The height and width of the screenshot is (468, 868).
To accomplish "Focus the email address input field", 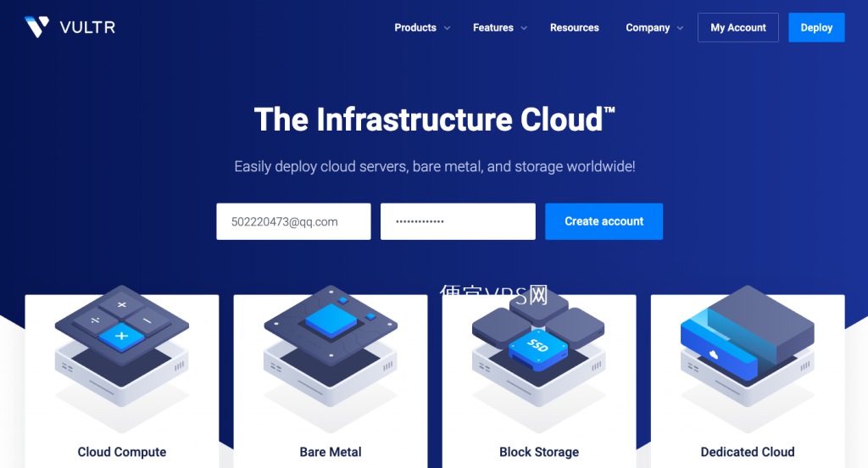I will tap(293, 221).
